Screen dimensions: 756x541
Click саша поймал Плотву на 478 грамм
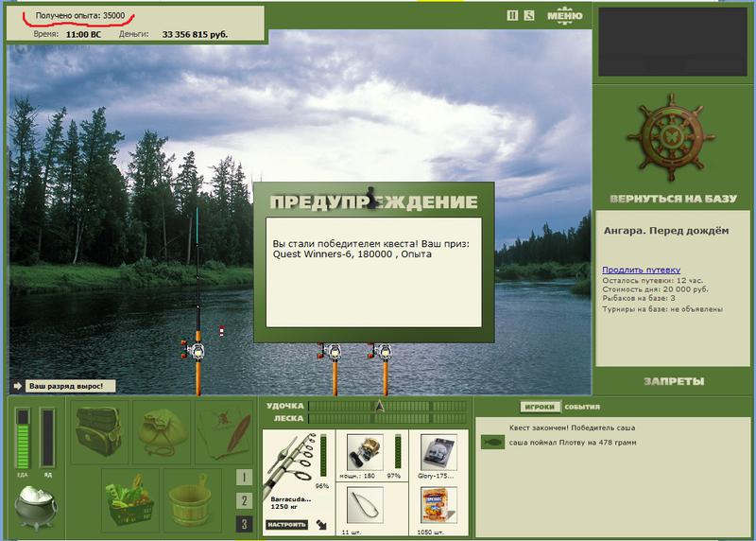pos(573,442)
